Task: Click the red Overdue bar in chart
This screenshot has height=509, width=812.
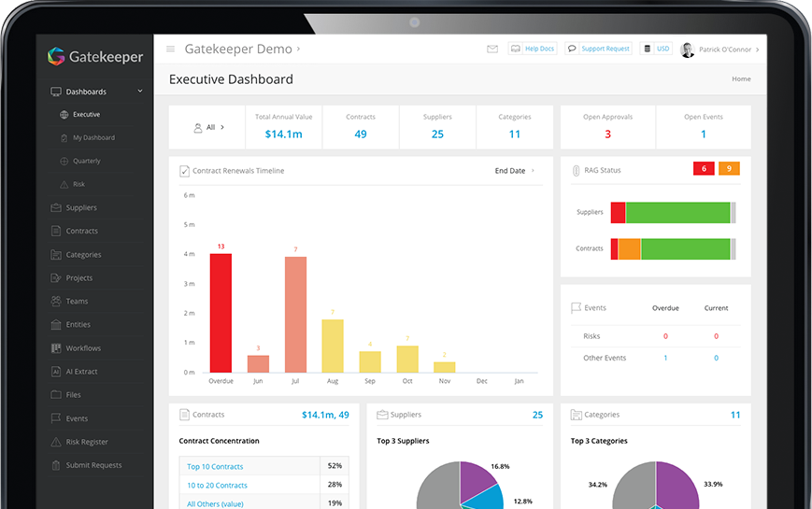Action: [x=221, y=313]
